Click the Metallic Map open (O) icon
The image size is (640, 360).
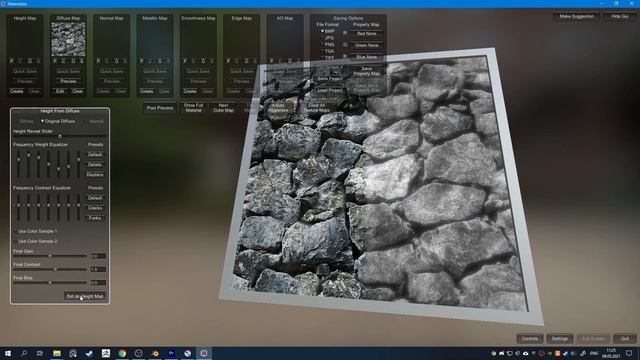(x=160, y=61)
